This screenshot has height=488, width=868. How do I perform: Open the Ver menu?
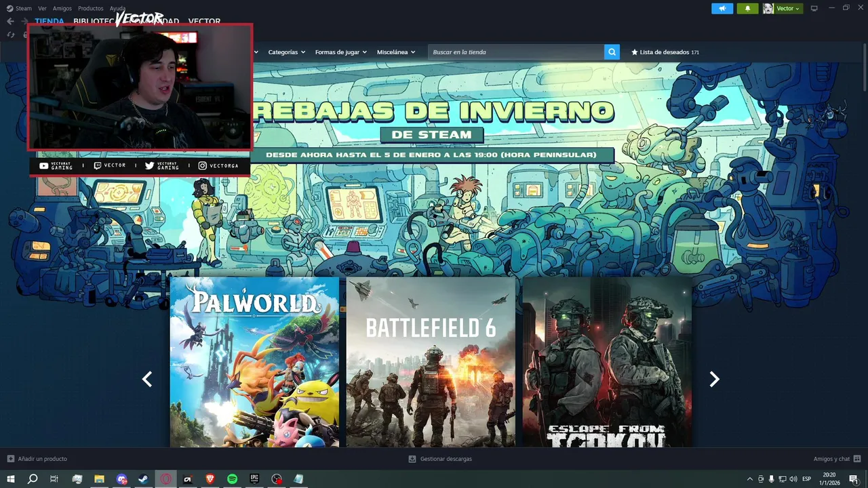(x=42, y=8)
